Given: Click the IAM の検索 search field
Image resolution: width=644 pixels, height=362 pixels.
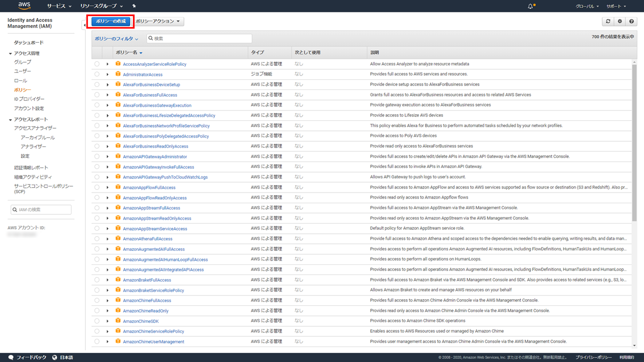Looking at the screenshot, I should 41,209.
